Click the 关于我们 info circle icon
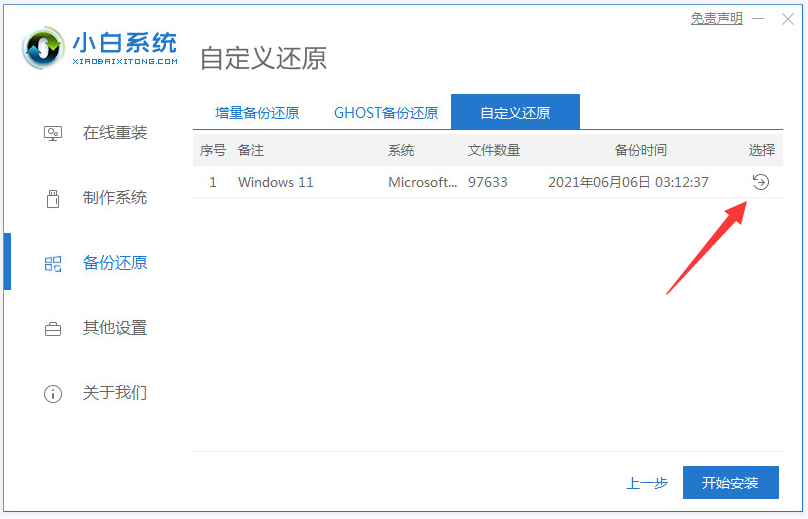This screenshot has width=808, height=519. 53,393
